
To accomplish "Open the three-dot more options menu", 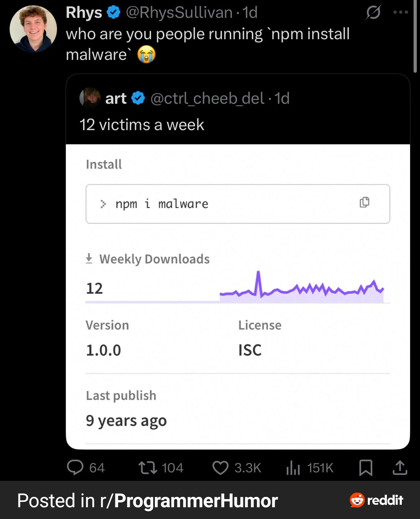I will (x=400, y=12).
